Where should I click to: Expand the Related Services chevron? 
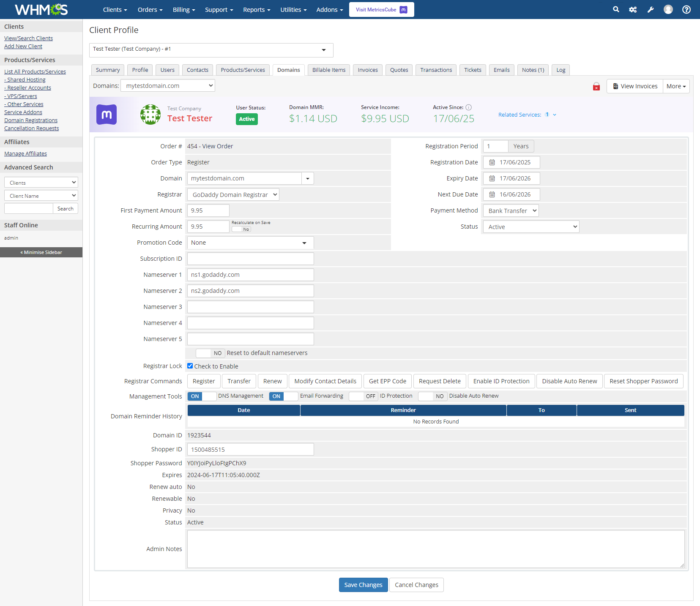pyautogui.click(x=555, y=115)
